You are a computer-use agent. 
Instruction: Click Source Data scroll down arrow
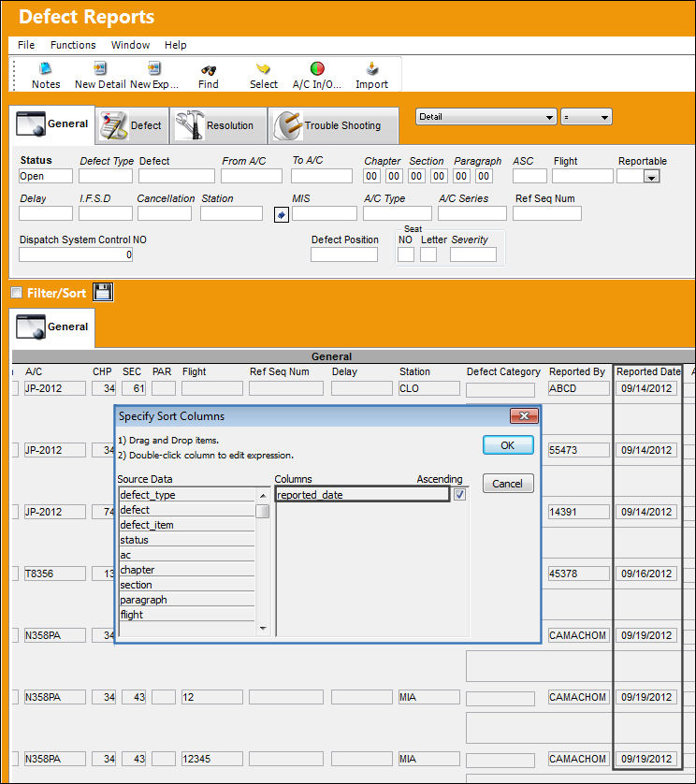coord(263,628)
